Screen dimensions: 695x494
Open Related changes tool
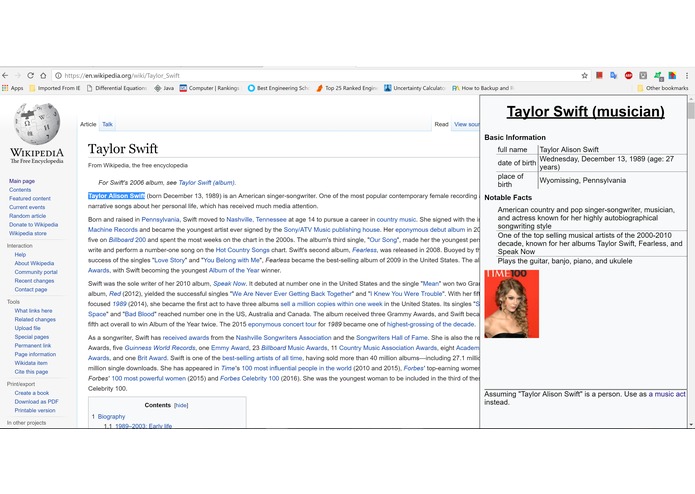pos(35,319)
